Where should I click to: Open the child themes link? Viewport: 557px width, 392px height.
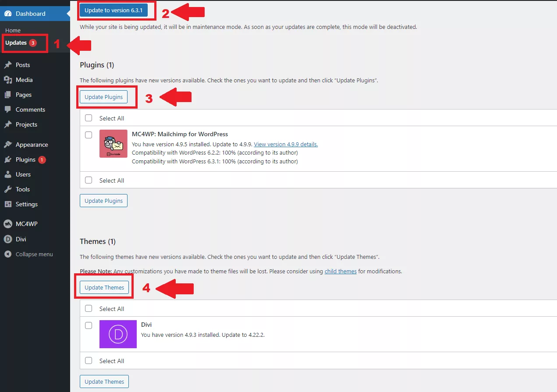pyautogui.click(x=341, y=271)
